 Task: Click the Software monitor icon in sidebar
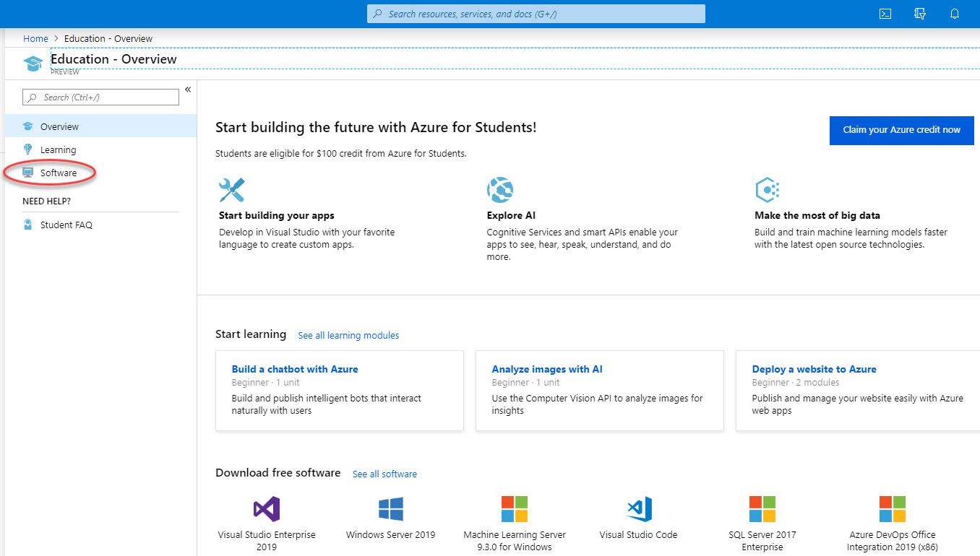[x=28, y=173]
